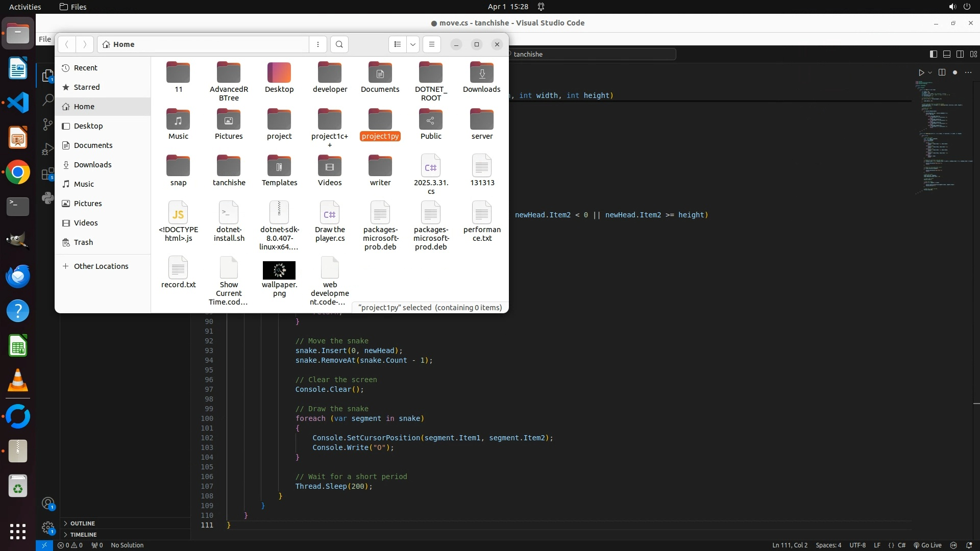This screenshot has height=551, width=980.
Task: Open the path bar three-dot menu
Action: tap(318, 44)
